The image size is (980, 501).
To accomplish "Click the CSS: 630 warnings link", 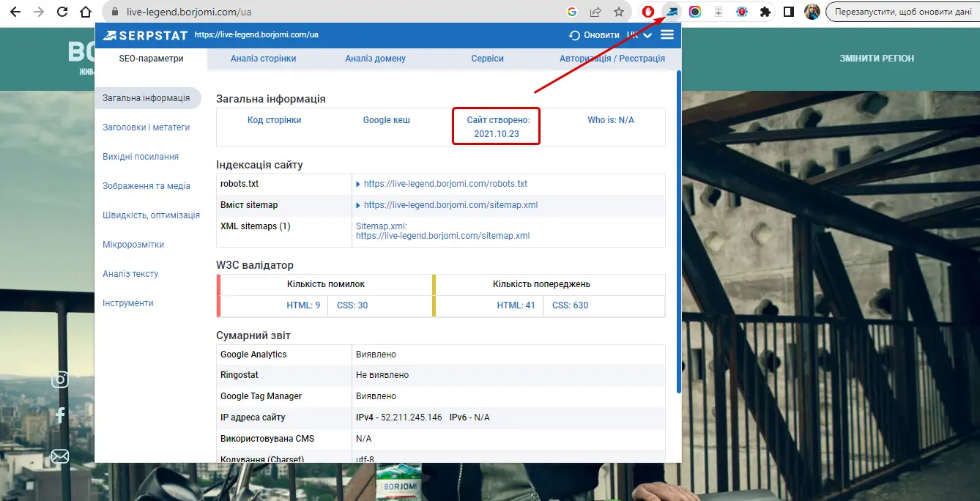I will pos(570,305).
